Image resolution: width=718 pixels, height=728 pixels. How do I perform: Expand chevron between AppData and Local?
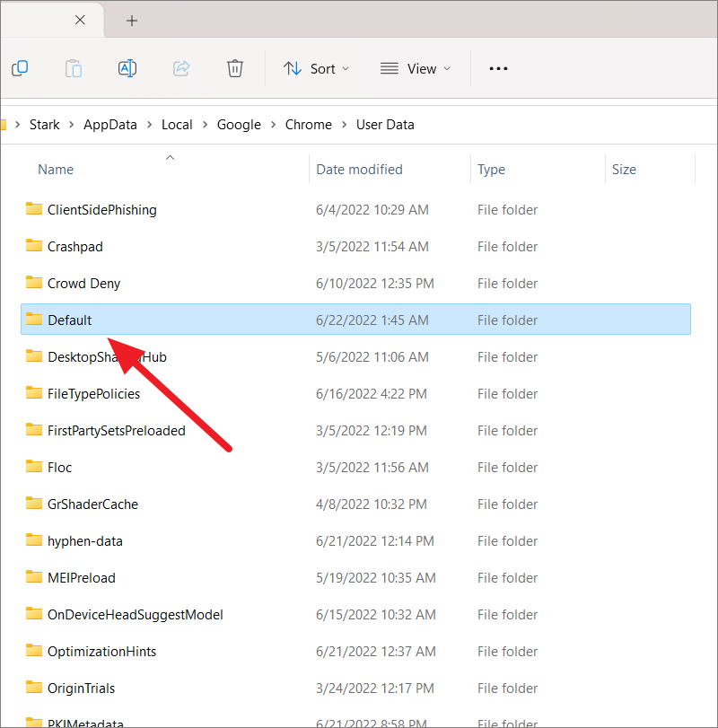[x=150, y=125]
